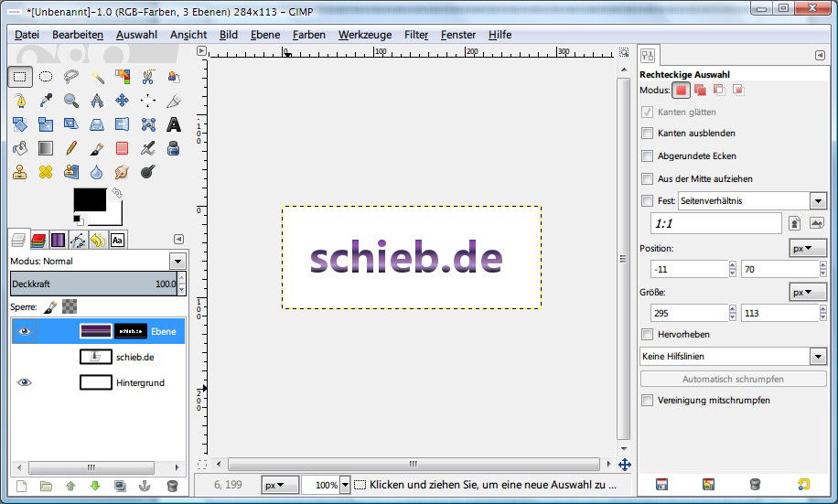Select the Free Select lasso tool
Screen dimensions: 838x504
(71, 77)
